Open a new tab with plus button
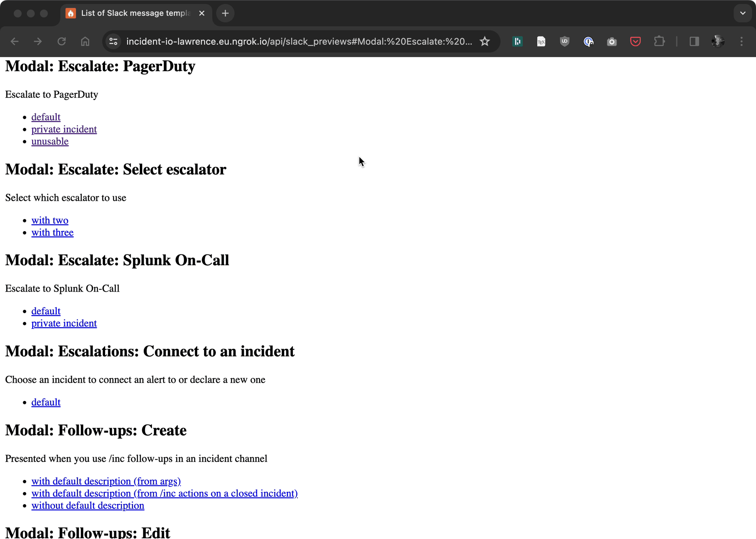The width and height of the screenshot is (756, 539). (225, 13)
